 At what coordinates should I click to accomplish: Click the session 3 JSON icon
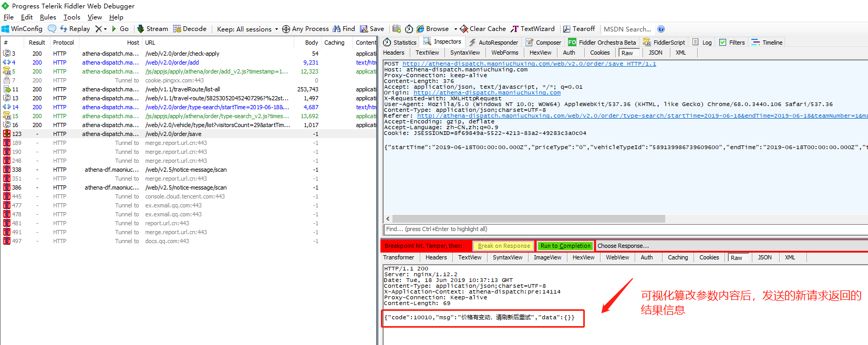tap(7, 54)
